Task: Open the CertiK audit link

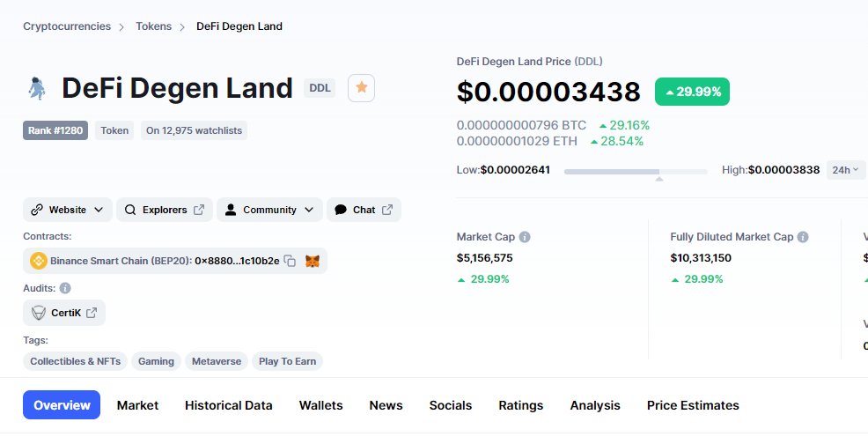Action: click(x=64, y=313)
